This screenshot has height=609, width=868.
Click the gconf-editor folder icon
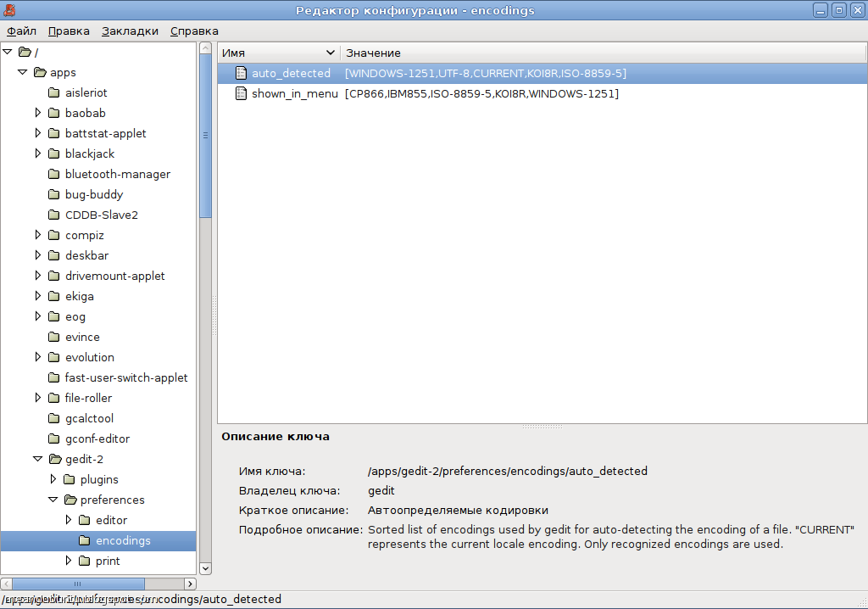pos(53,439)
